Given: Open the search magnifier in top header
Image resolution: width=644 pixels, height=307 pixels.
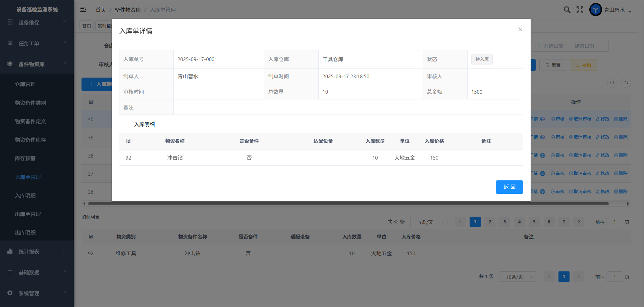Looking at the screenshot, I should [567, 10].
